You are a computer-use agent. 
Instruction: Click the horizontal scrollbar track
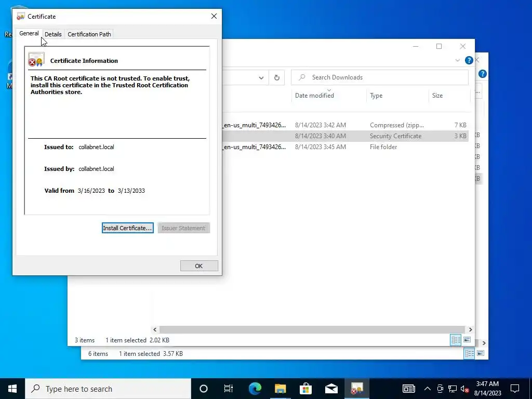(312, 329)
